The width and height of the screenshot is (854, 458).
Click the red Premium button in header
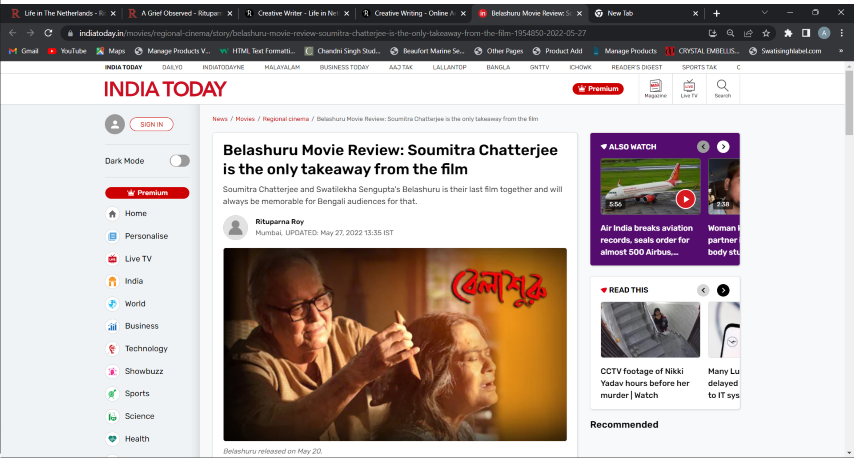click(598, 89)
